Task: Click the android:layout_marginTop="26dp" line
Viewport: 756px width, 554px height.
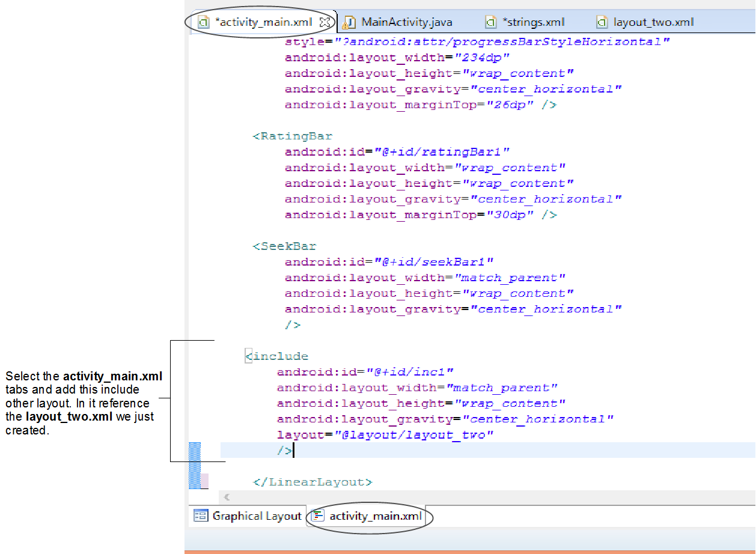Action: pos(421,105)
